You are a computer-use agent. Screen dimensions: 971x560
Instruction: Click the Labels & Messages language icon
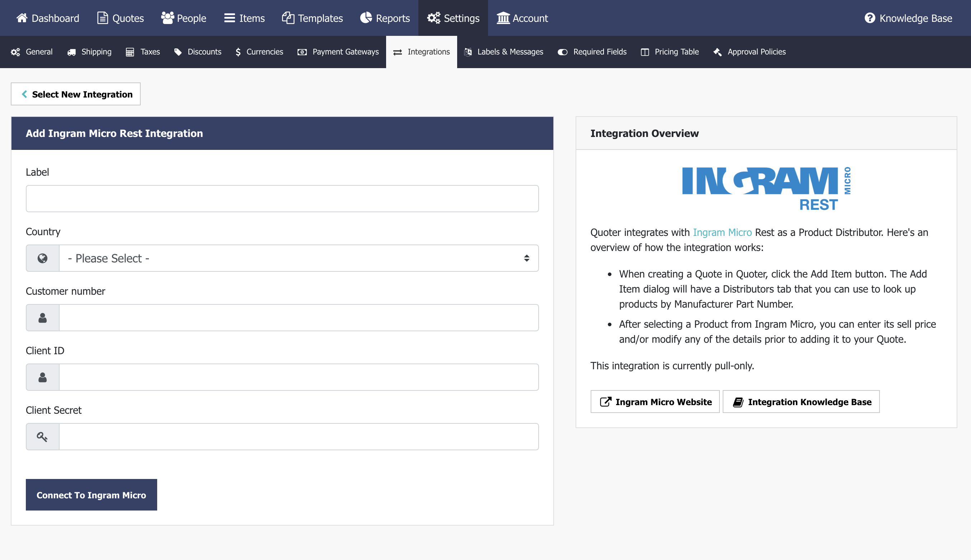click(468, 52)
